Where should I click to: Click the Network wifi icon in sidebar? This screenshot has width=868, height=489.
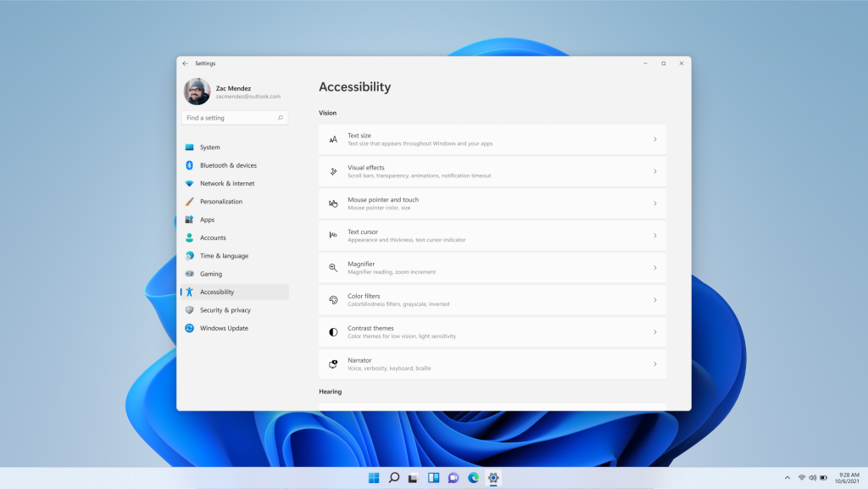[x=189, y=183]
